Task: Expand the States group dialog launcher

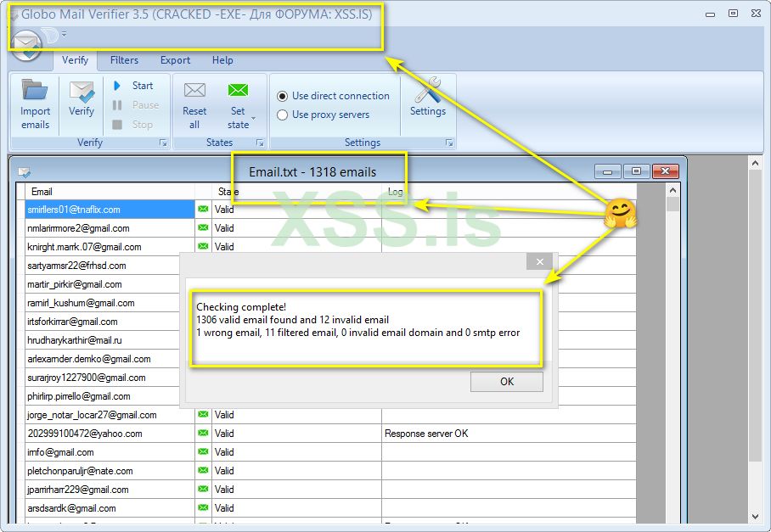Action: click(260, 143)
